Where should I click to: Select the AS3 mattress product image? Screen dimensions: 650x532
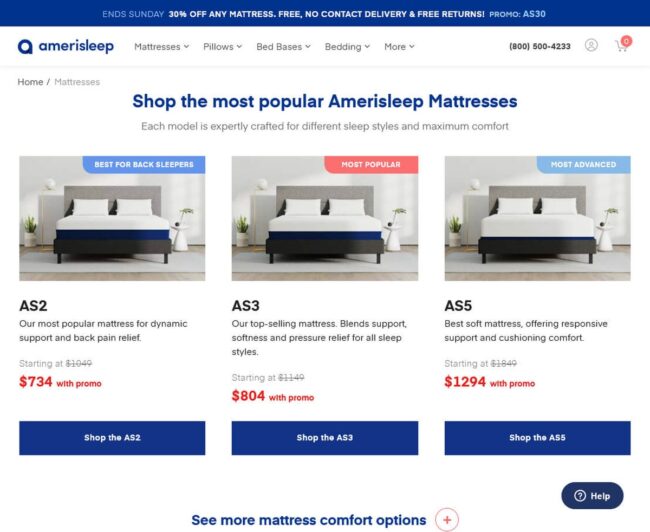325,218
